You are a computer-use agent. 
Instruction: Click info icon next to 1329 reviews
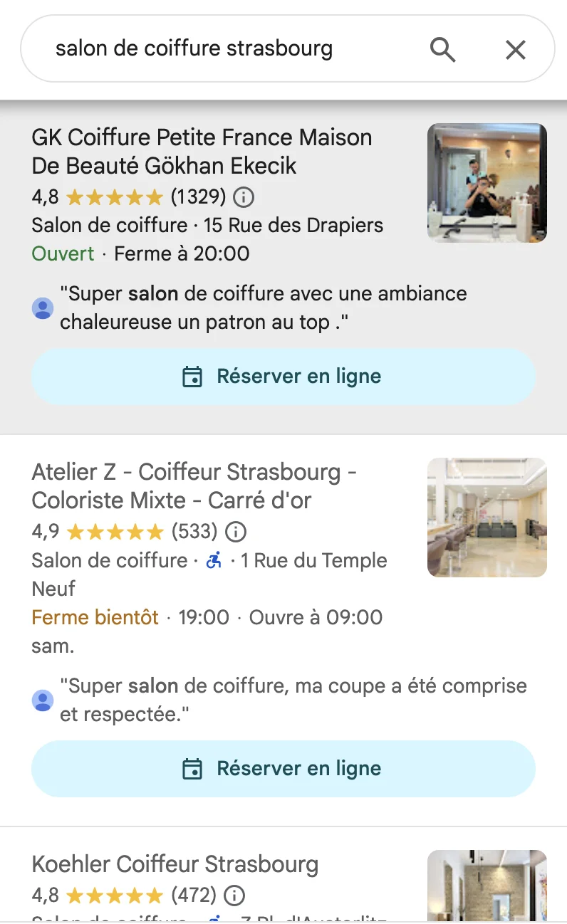click(x=244, y=196)
